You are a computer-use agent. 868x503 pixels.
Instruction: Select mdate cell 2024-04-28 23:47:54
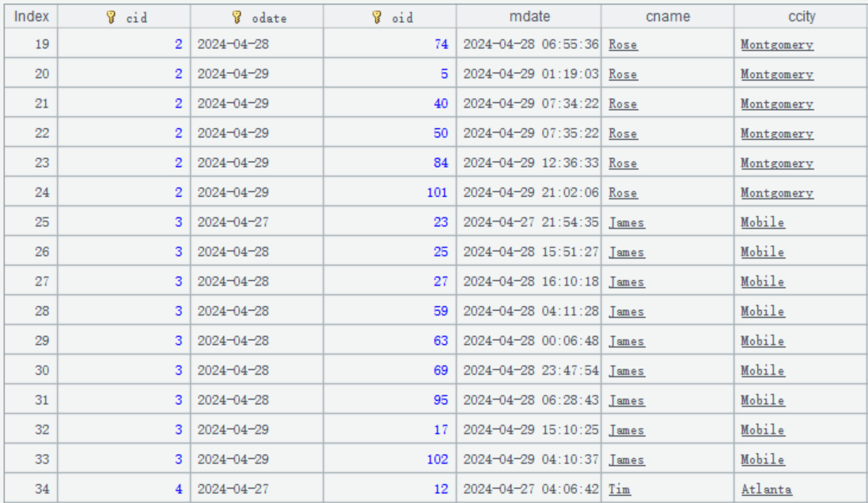529,370
